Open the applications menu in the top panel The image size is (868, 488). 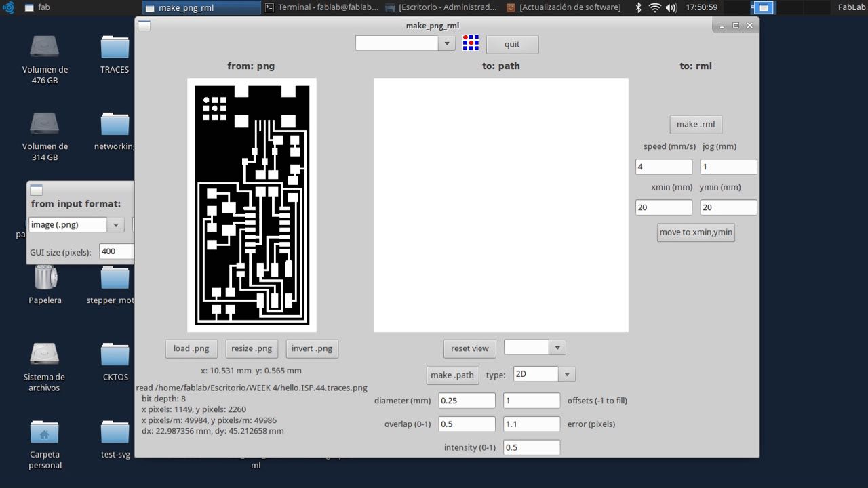pos(8,7)
